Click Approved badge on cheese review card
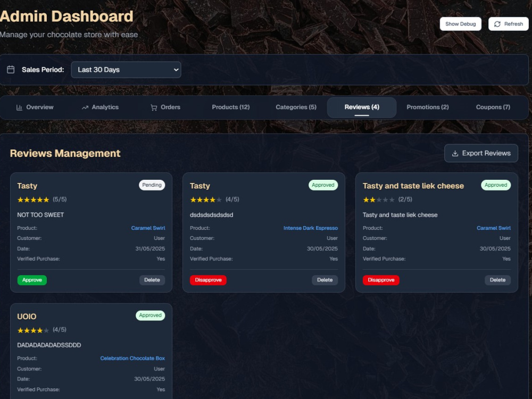This screenshot has height=399, width=532. click(496, 185)
